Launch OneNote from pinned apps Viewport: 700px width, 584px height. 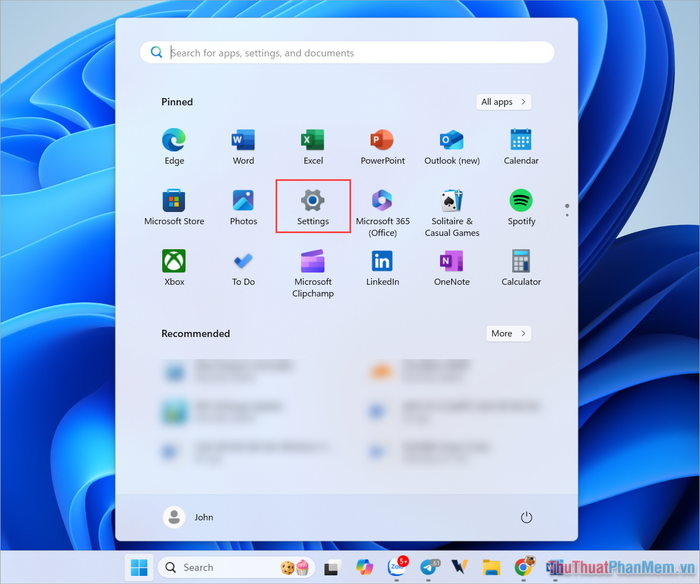[x=452, y=266]
